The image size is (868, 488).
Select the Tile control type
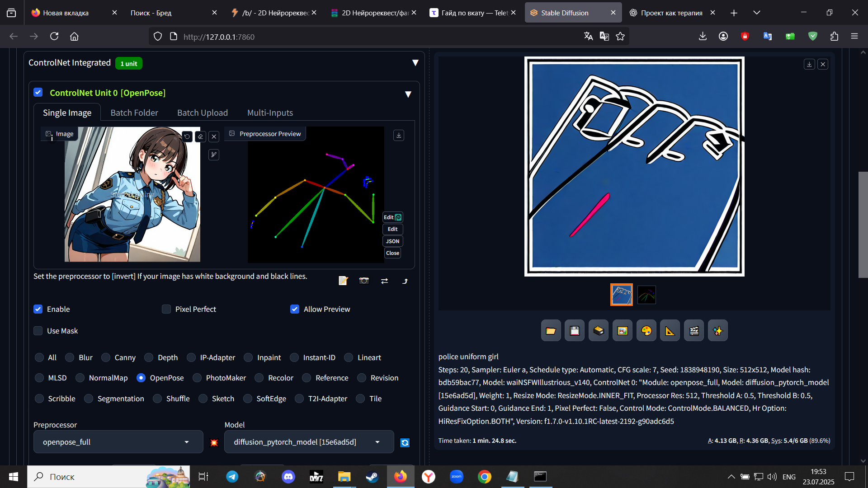point(360,399)
